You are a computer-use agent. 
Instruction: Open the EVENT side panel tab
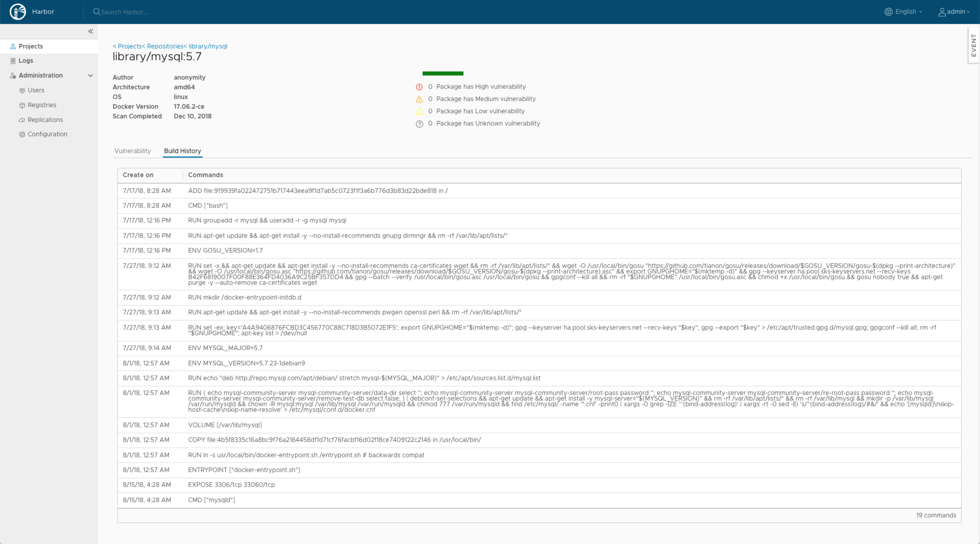(974, 45)
